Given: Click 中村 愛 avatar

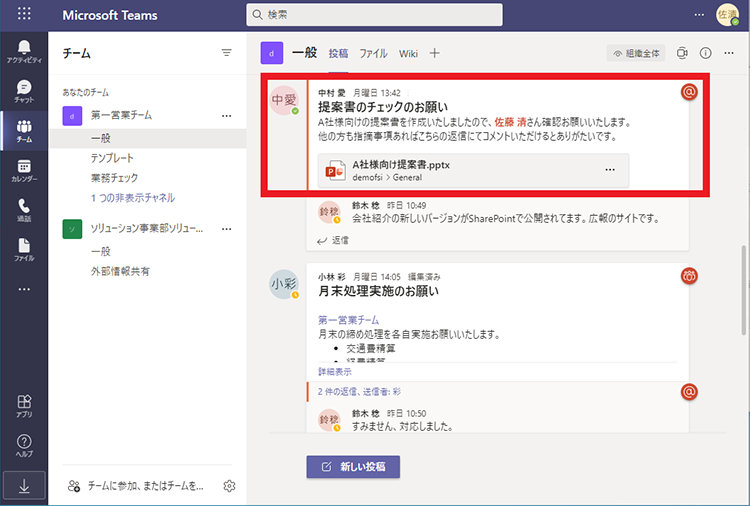Looking at the screenshot, I should (x=284, y=100).
